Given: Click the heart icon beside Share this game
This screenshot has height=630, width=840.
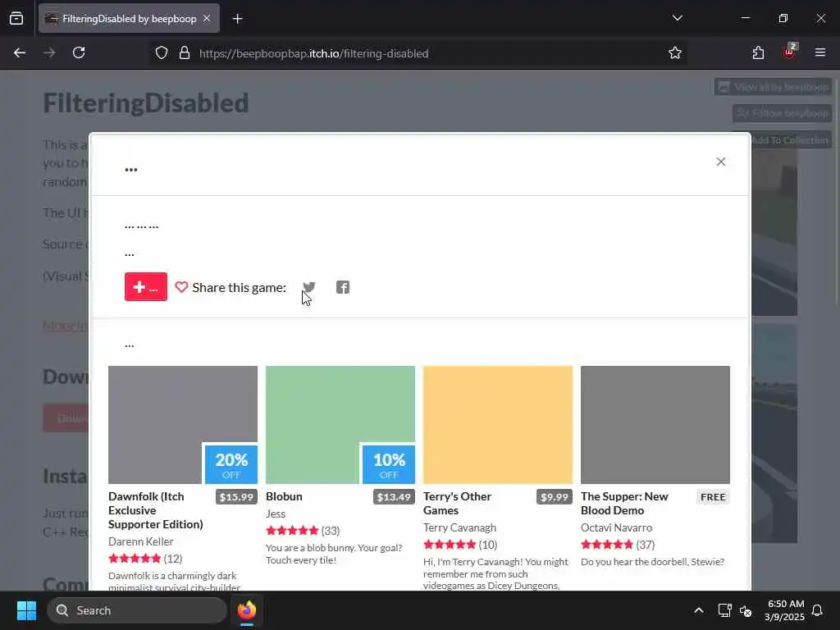Looking at the screenshot, I should pos(181,287).
